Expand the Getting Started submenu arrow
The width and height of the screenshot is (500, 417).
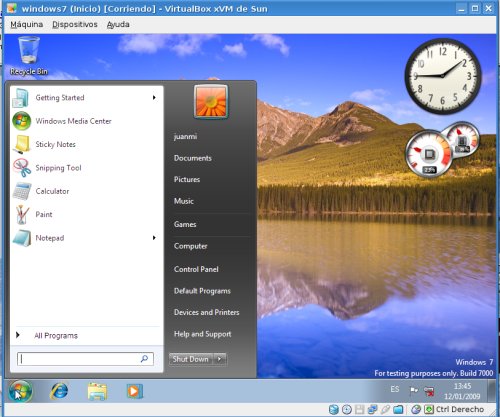tap(154, 98)
